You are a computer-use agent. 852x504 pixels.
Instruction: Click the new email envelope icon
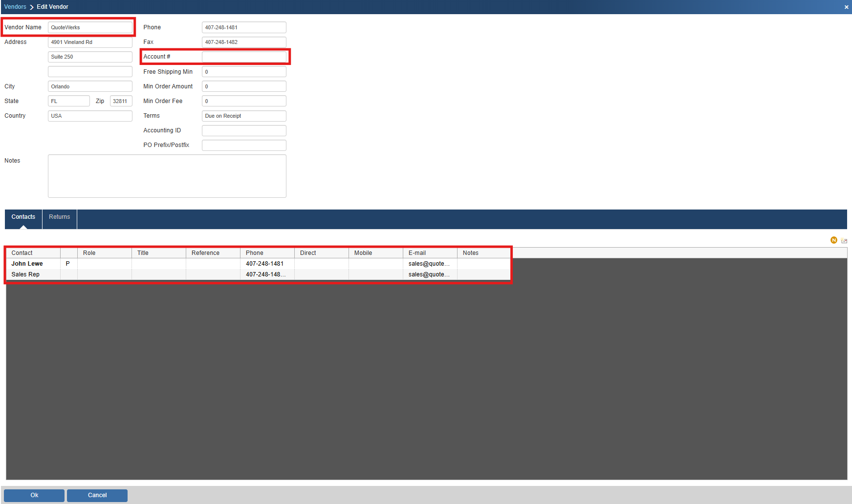point(844,241)
